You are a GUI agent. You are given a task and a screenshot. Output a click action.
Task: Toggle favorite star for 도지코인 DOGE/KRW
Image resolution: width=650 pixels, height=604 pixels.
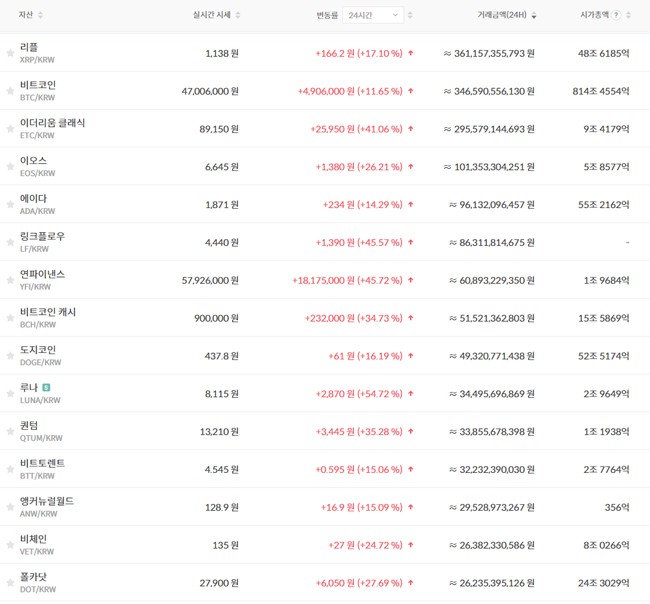[10, 356]
